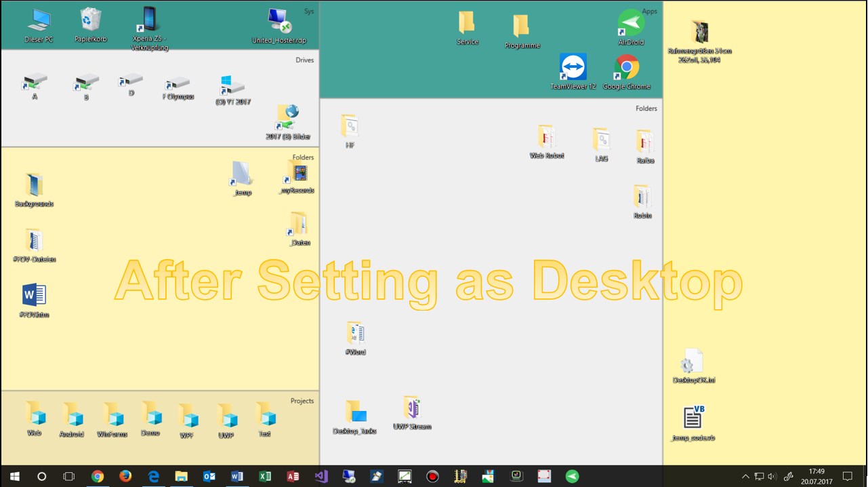868x487 pixels.
Task: Open File Explorer from the taskbar
Action: pos(181,476)
